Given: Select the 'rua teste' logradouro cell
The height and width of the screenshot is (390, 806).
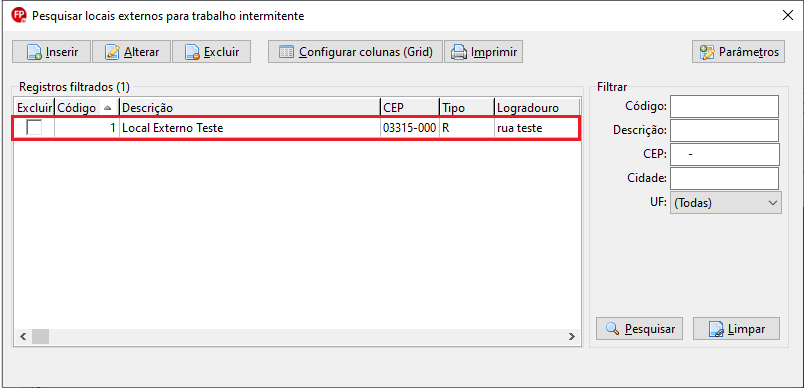Looking at the screenshot, I should pos(537,128).
